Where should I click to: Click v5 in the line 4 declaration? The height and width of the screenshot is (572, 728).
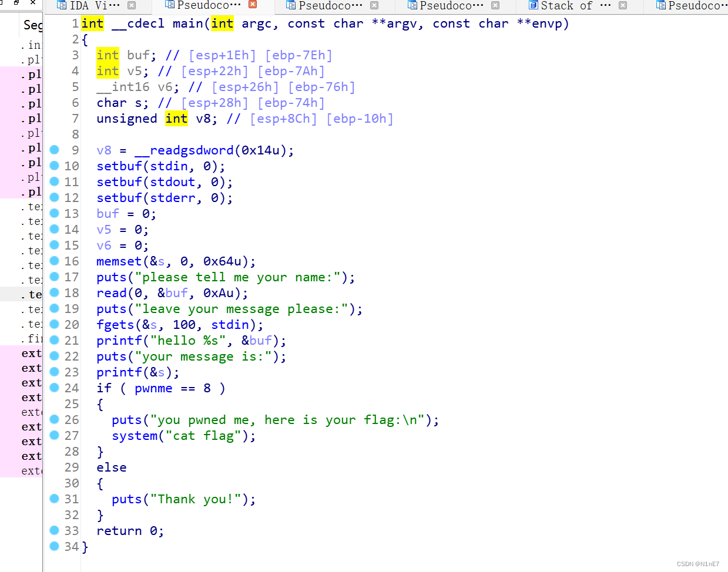point(134,71)
